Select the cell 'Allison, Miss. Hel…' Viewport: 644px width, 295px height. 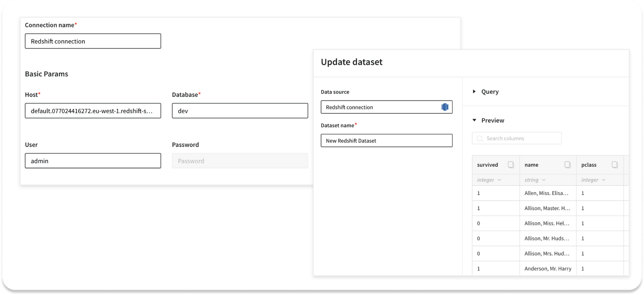pyautogui.click(x=548, y=223)
